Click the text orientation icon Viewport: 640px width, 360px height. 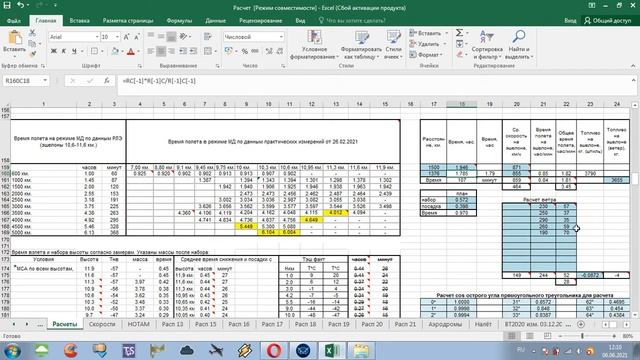coord(183,37)
